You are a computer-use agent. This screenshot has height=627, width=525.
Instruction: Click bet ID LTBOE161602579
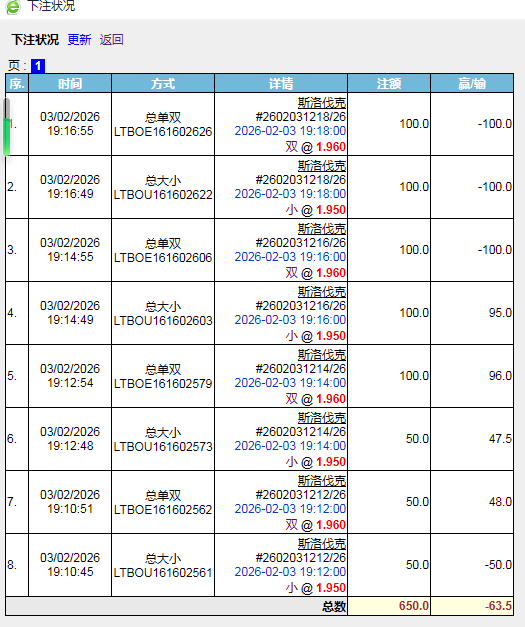[163, 383]
